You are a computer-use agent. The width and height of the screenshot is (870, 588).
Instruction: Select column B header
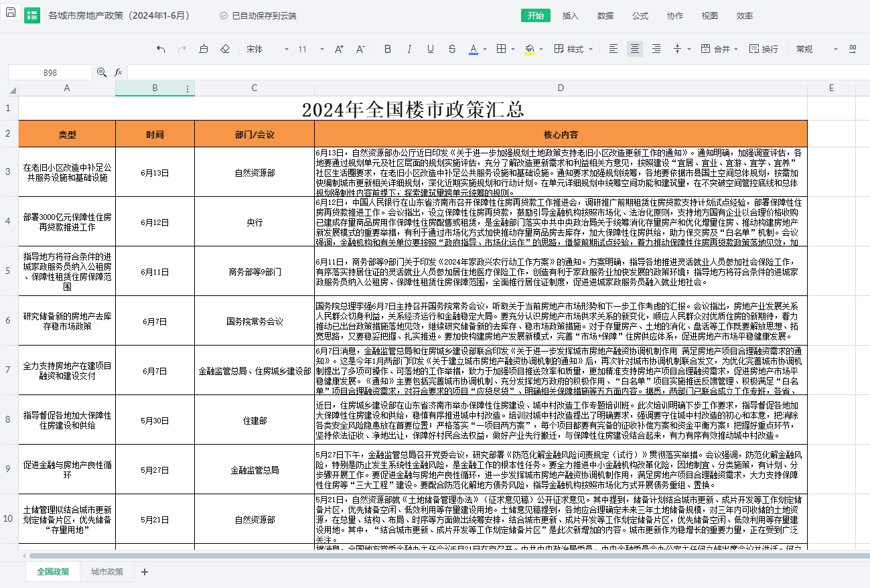click(155, 88)
